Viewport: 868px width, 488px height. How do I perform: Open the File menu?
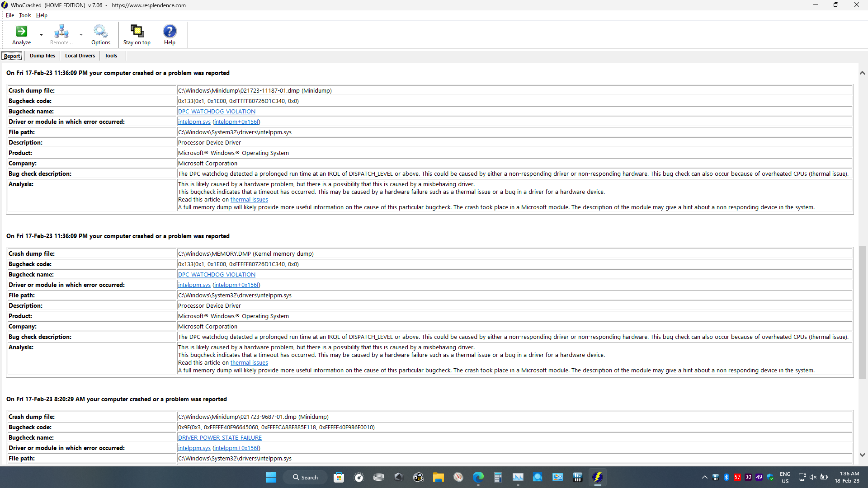(9, 15)
